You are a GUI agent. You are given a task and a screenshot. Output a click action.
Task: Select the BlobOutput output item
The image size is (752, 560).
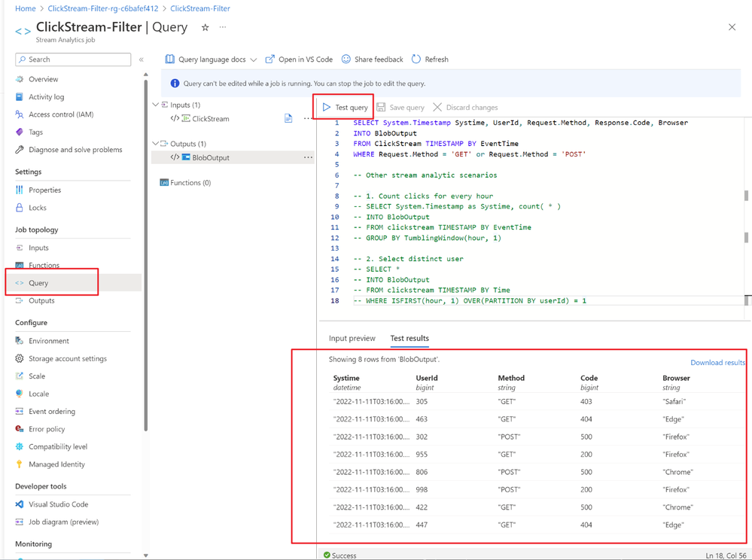[211, 157]
